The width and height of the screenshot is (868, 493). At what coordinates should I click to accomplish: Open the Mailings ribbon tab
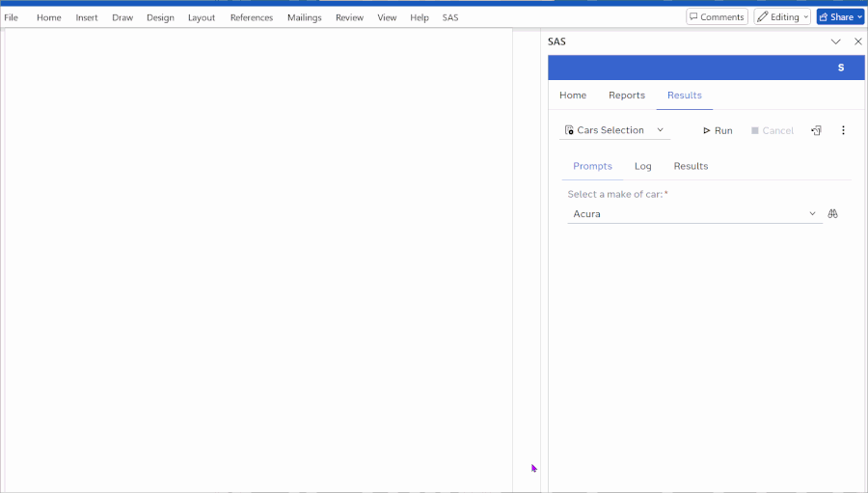pyautogui.click(x=304, y=17)
